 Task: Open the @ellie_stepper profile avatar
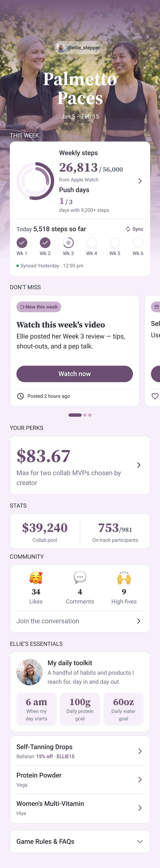61,48
